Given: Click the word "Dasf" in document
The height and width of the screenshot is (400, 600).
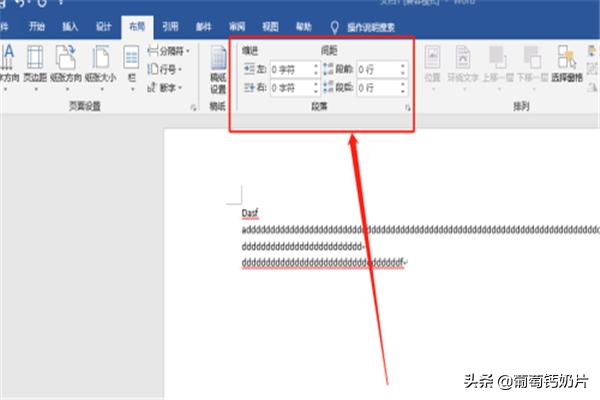Looking at the screenshot, I should pos(250,213).
